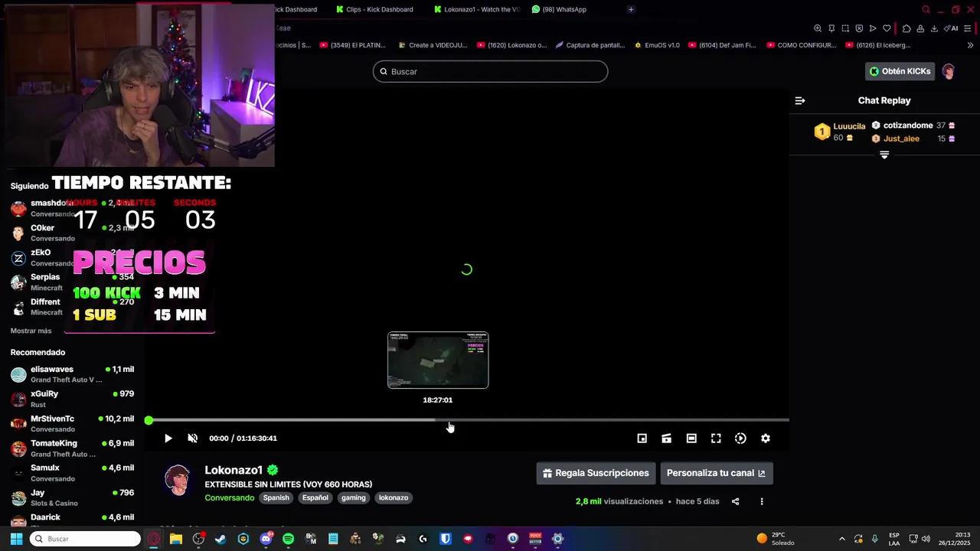Screen dimensions: 980x551
Task: Open the Conversando category link
Action: pos(229,497)
